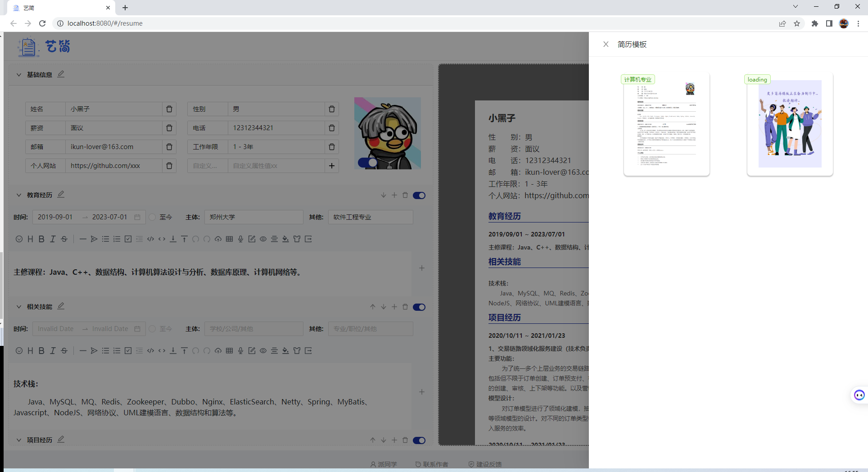This screenshot has height=472, width=868.
Task: Insert task checkbox in 教育经历 toolbar
Action: tap(128, 239)
